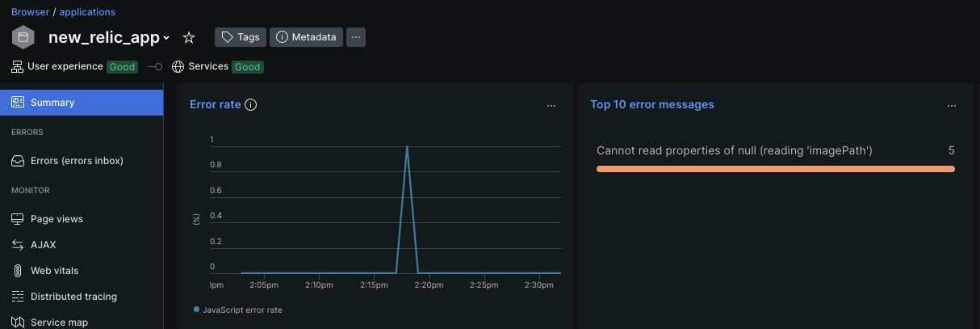Navigate to Web vitals
This screenshot has height=329, width=980.
[54, 271]
